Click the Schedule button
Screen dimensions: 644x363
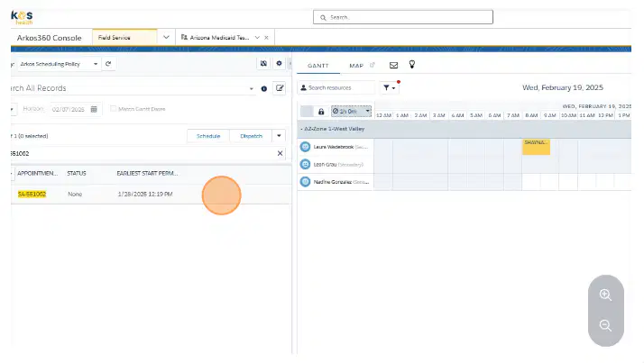click(208, 136)
